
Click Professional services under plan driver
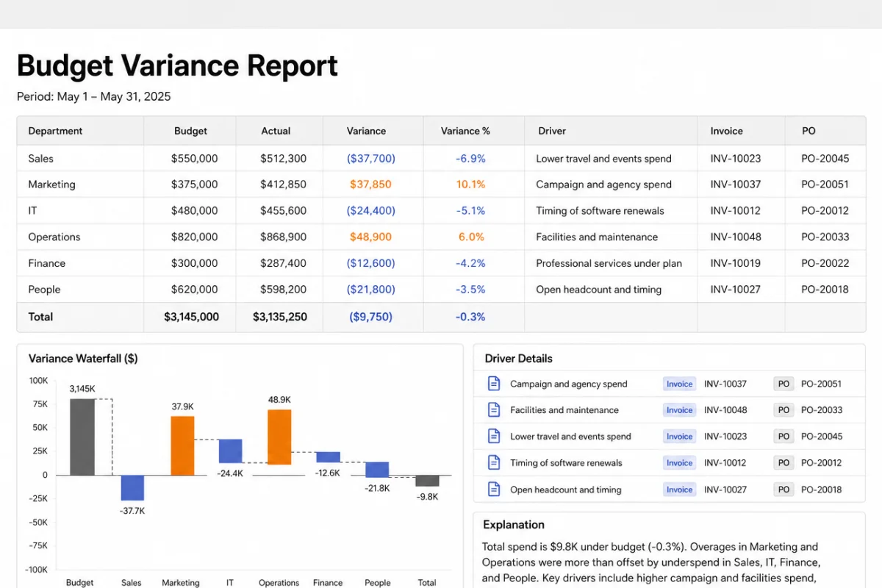(609, 263)
